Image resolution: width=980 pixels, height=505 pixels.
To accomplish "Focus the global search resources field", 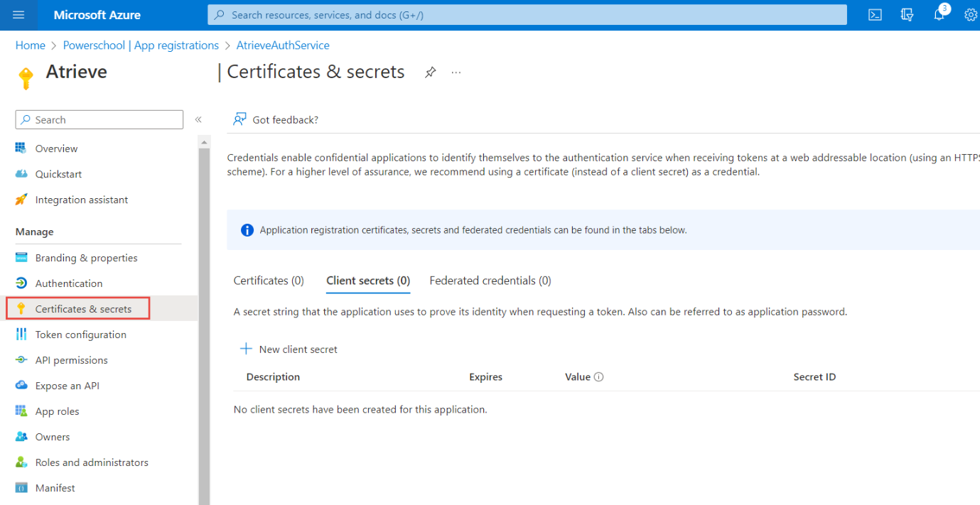I will tap(526, 15).
